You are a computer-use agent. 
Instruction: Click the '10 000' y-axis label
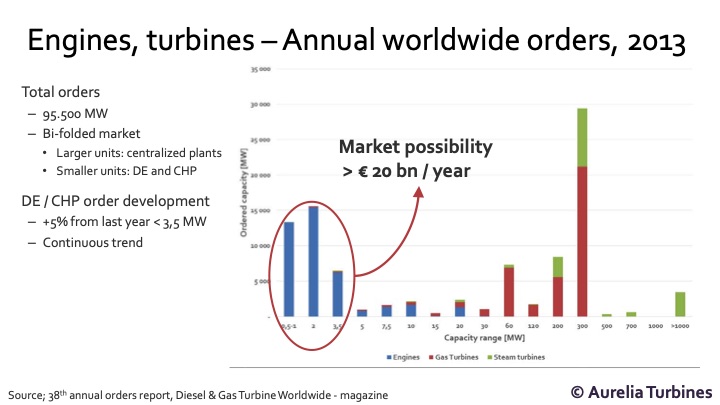[x=260, y=246]
